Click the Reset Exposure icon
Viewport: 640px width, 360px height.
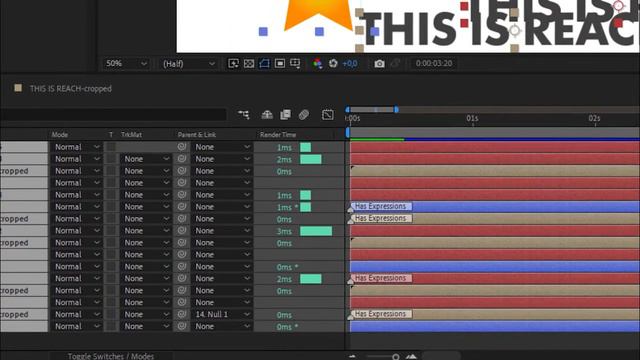[x=333, y=63]
